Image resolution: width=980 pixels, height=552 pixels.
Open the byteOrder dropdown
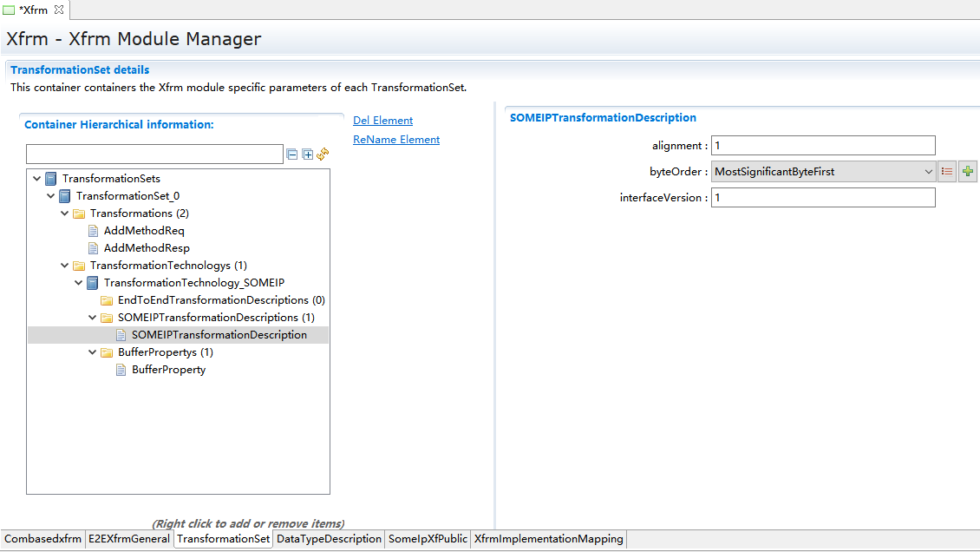point(929,172)
